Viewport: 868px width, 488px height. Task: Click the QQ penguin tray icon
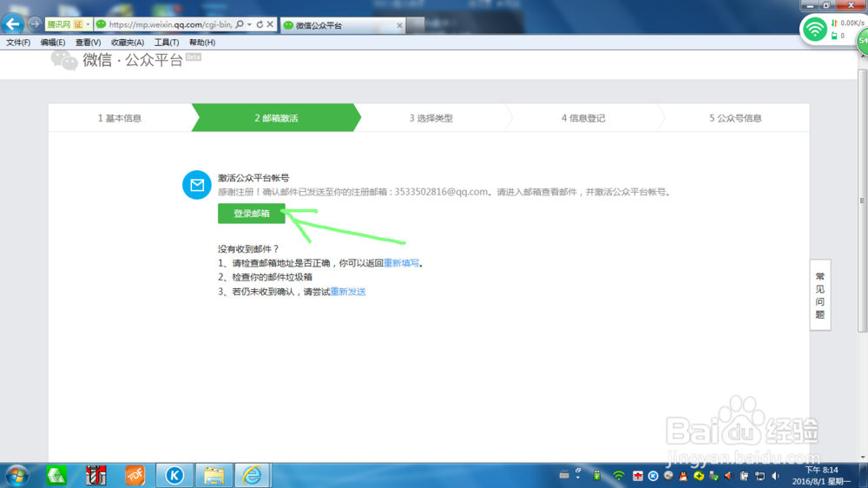point(683,476)
